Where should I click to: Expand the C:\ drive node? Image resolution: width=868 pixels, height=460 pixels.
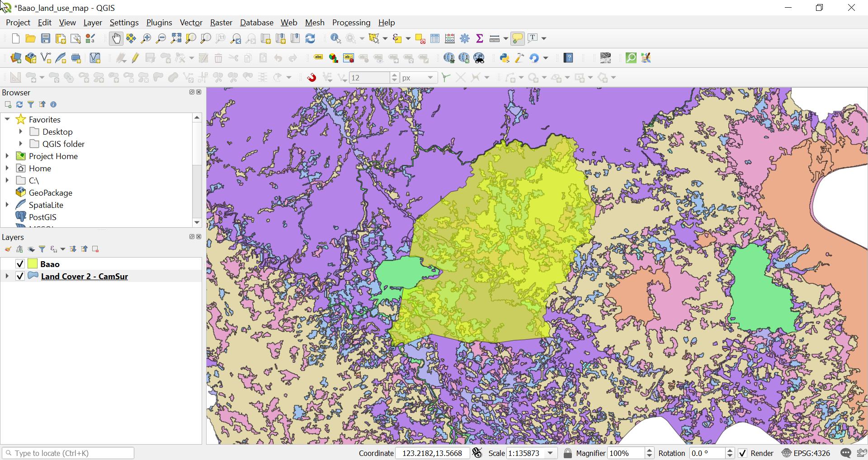pos(7,180)
